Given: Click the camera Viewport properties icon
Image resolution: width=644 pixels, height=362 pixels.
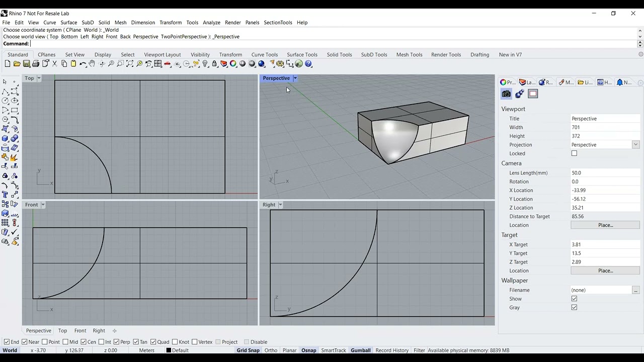Looking at the screenshot, I should [507, 94].
